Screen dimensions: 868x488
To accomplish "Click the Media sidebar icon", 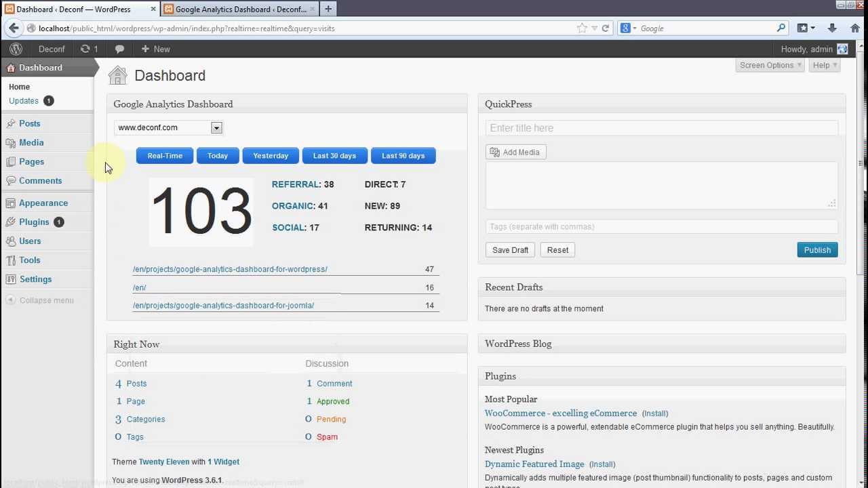I will click(x=11, y=142).
